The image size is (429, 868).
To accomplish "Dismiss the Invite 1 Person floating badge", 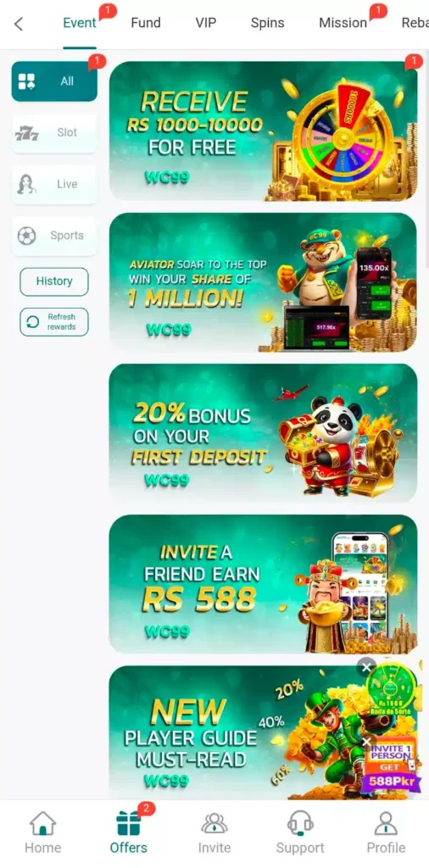I will coord(366,742).
